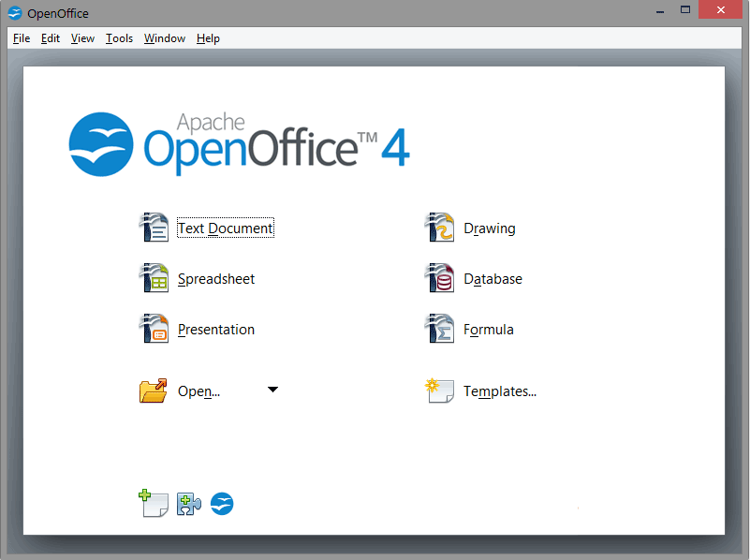The height and width of the screenshot is (560, 750).
Task: Create a new Formula document
Action: [x=491, y=329]
